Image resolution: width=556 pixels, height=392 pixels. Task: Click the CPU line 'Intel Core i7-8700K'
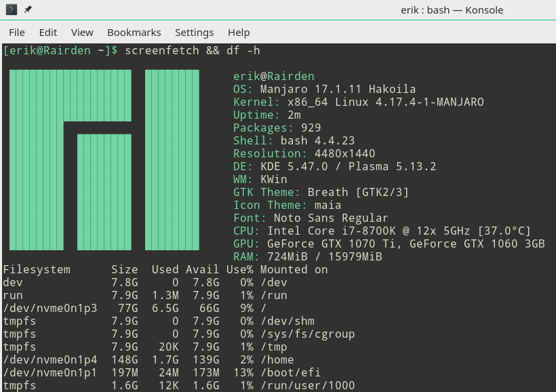click(x=332, y=231)
